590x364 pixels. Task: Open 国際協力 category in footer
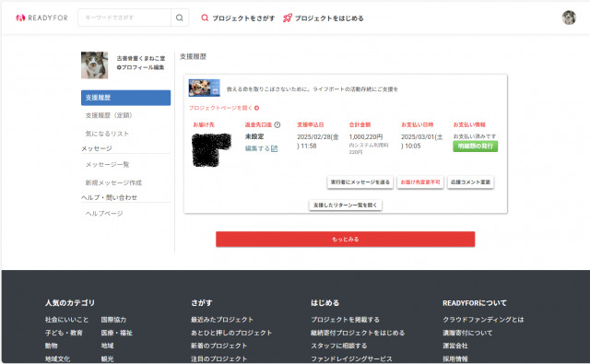coord(113,320)
